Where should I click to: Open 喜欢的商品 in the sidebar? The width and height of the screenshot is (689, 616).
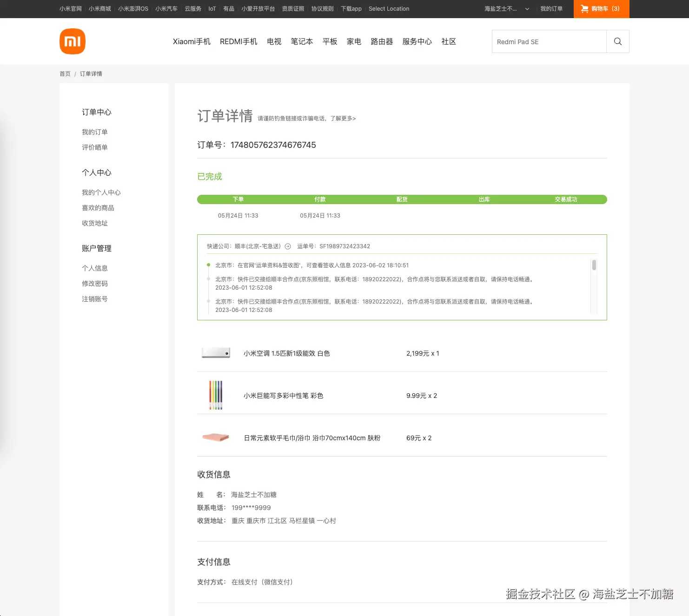[x=98, y=208]
